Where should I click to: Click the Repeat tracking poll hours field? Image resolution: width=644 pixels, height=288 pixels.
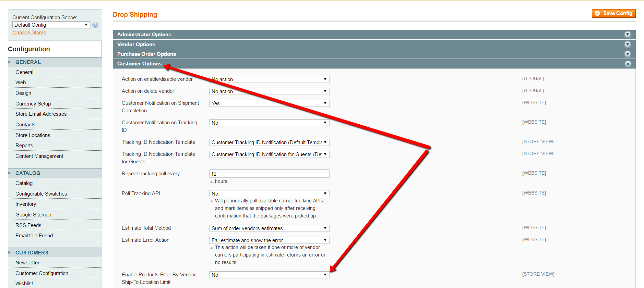pos(269,174)
